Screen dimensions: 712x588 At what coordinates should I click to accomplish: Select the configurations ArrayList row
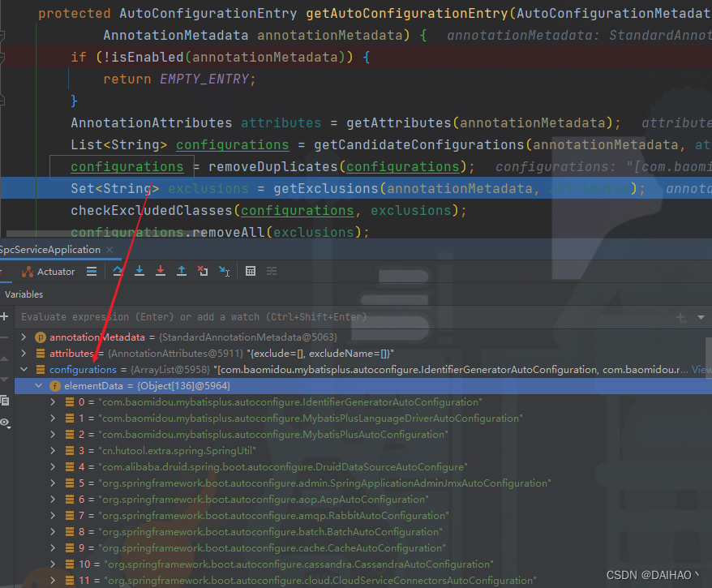tap(358, 370)
